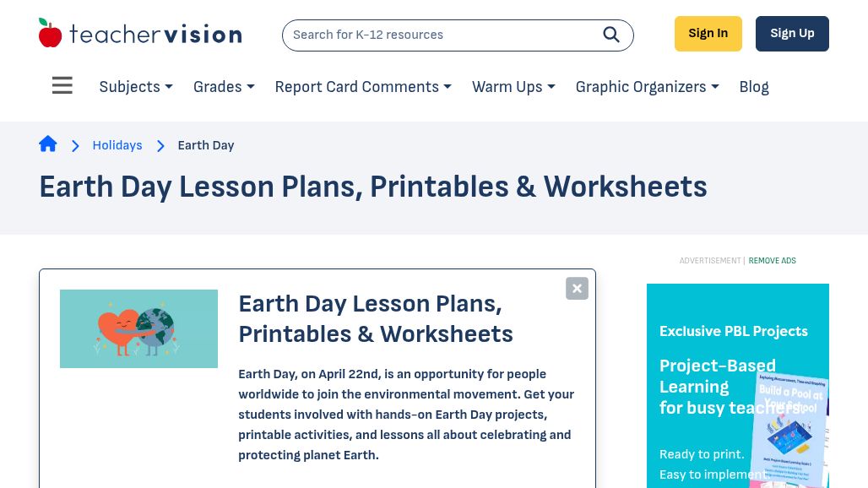Click the TeacherVision apple logo

[x=51, y=34]
